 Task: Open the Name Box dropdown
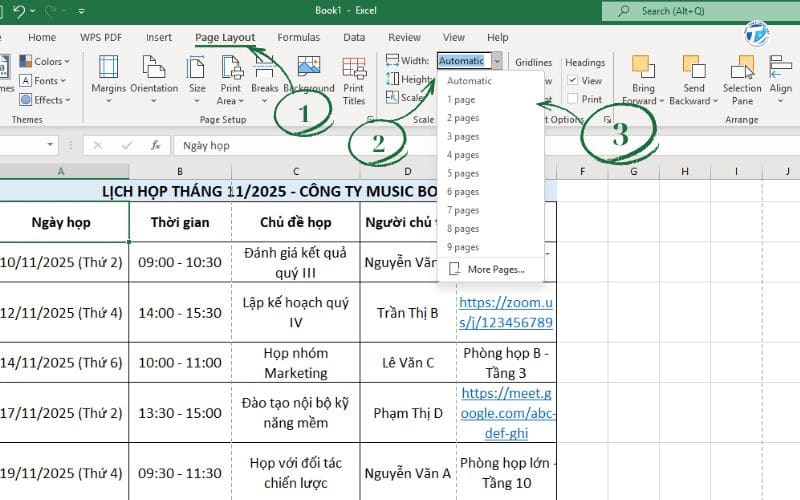tap(50, 145)
